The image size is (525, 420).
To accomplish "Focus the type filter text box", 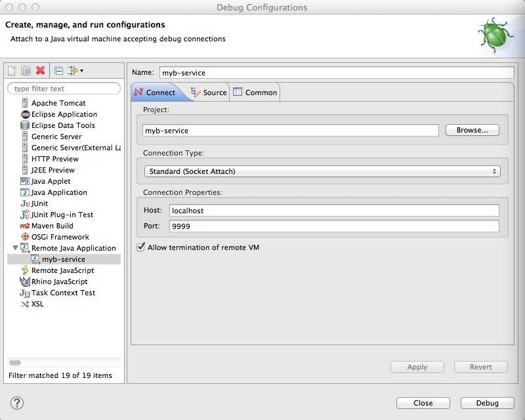I will coord(64,89).
